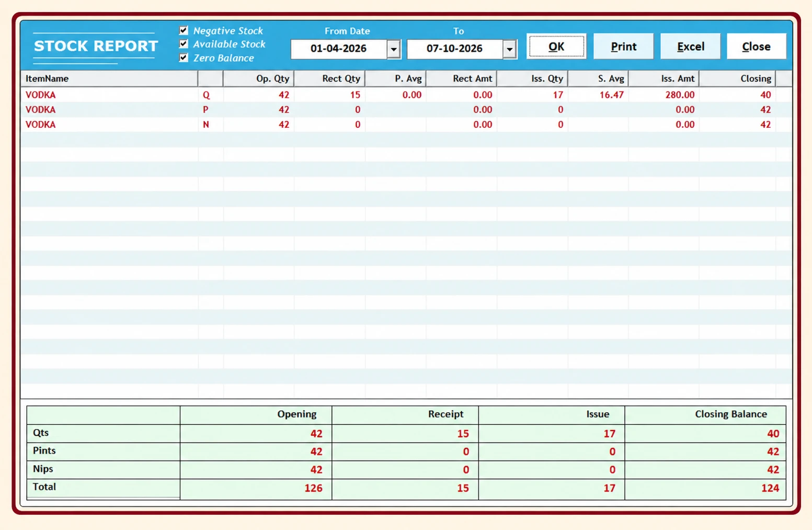This screenshot has height=530, width=812.
Task: Click the From Date field 01-04-2026
Action: pyautogui.click(x=339, y=49)
